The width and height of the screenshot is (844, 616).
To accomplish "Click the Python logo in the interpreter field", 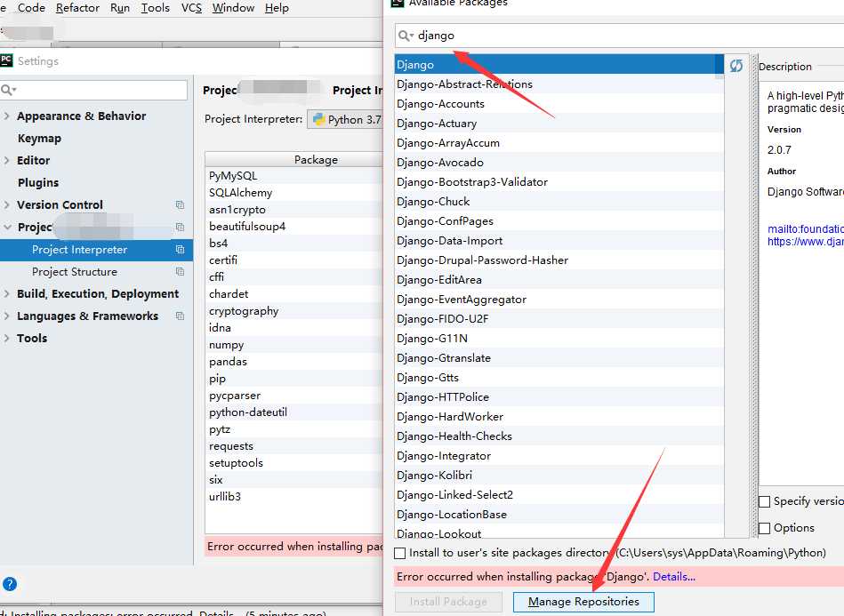I will click(318, 119).
